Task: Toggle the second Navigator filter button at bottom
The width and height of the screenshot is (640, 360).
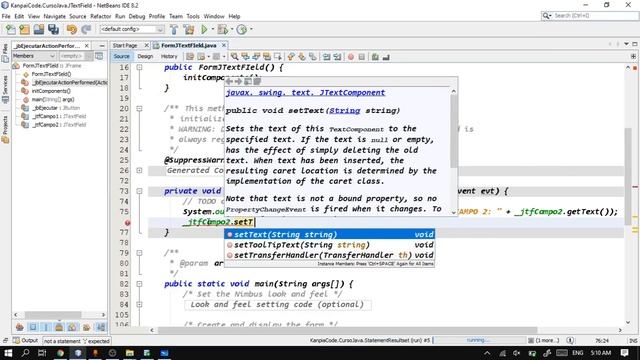Action: 33,327
